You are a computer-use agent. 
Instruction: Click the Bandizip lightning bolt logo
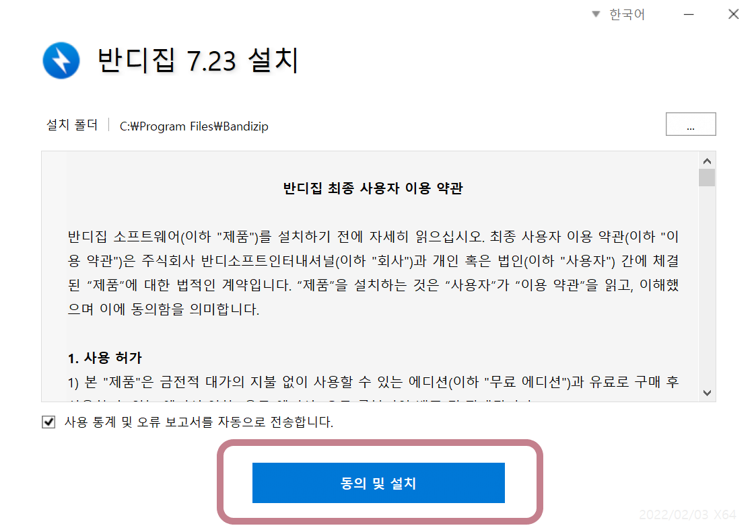pos(61,61)
